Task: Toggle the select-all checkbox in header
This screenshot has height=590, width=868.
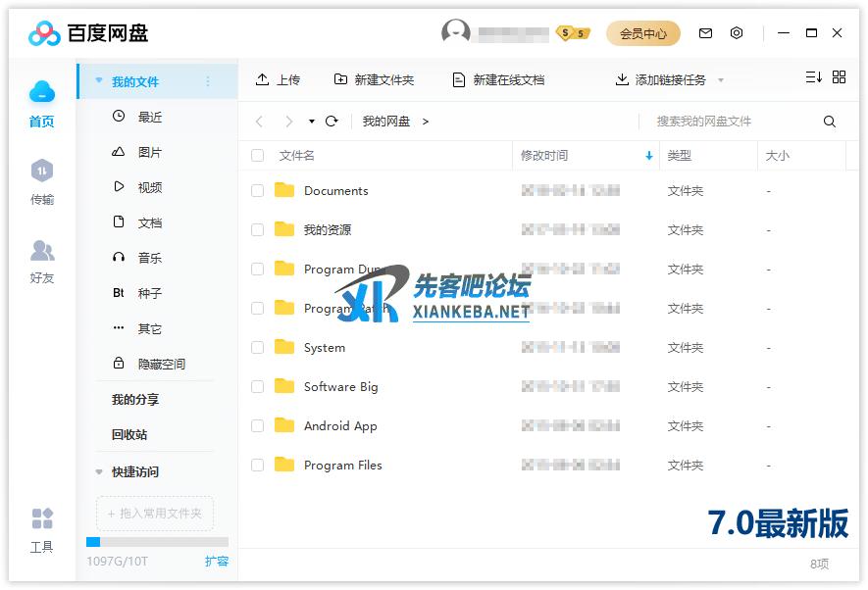Action: coord(258,156)
